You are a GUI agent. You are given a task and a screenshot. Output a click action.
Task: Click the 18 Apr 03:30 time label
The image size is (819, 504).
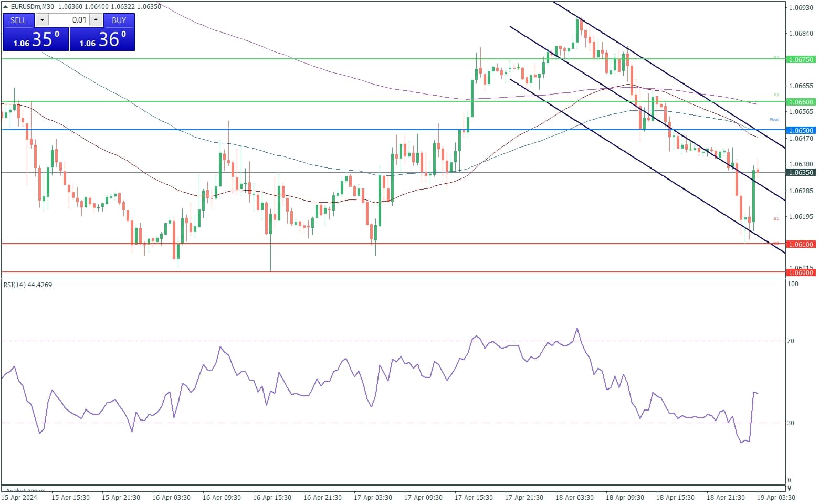574,498
